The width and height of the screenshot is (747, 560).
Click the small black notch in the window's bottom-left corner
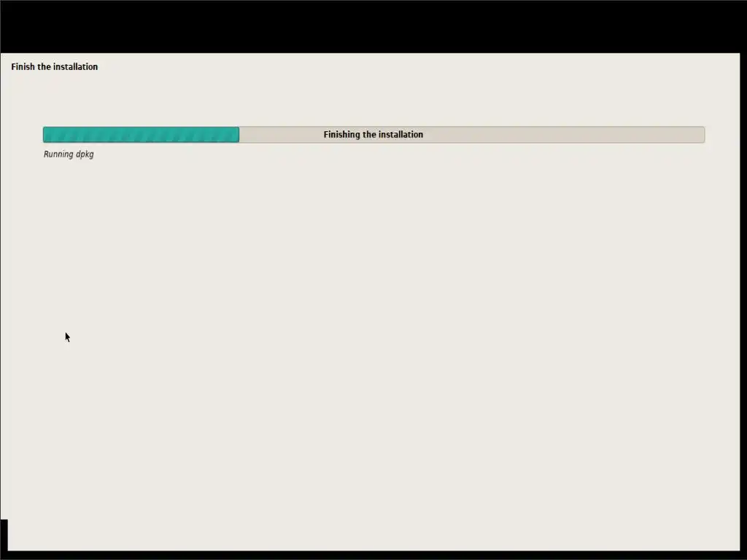click(4, 534)
